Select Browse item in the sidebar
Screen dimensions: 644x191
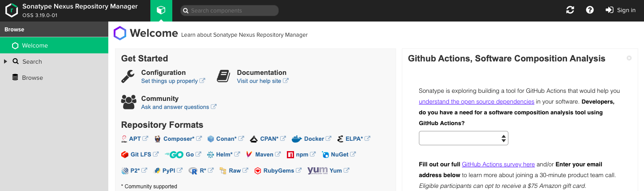tap(33, 78)
